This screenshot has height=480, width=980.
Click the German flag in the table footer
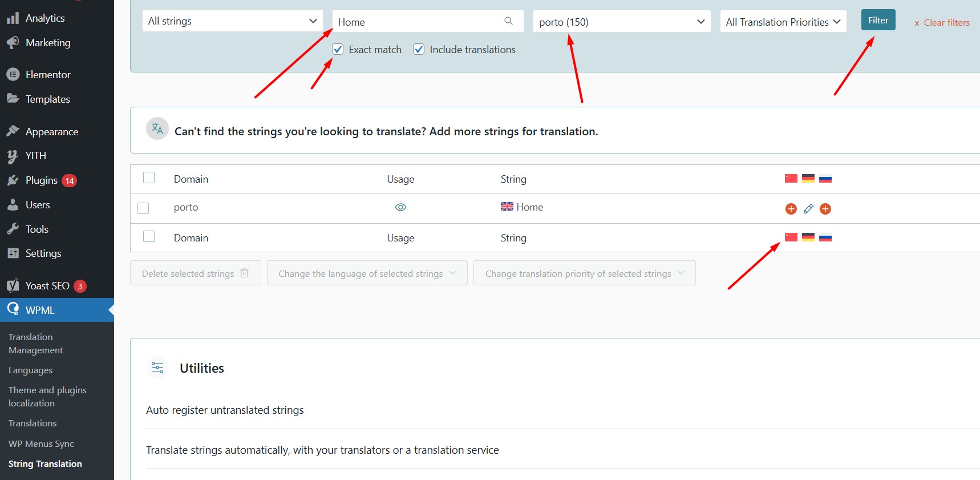(x=808, y=237)
